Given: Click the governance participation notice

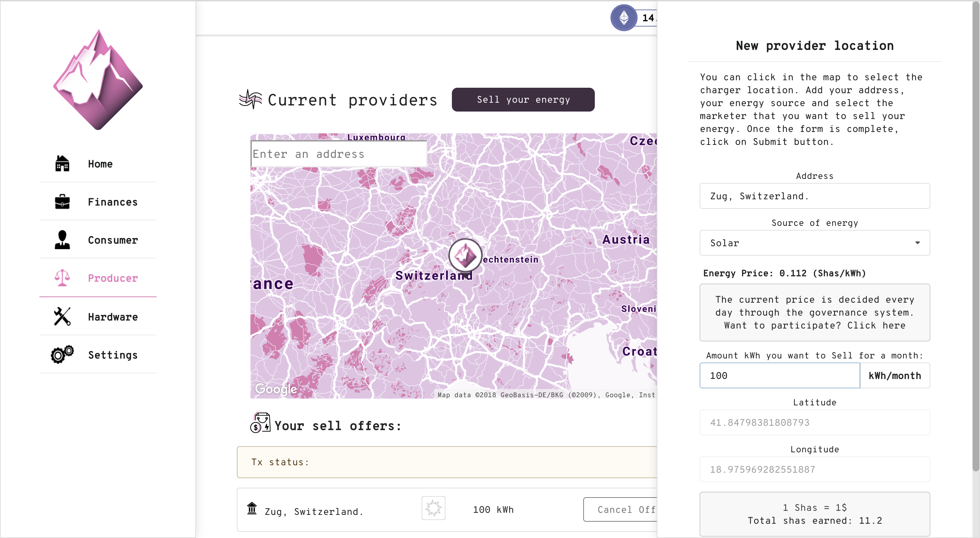Looking at the screenshot, I should [815, 312].
